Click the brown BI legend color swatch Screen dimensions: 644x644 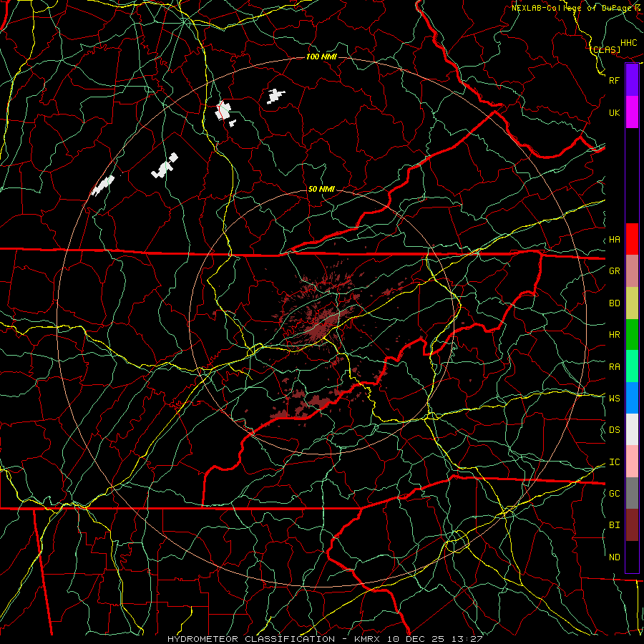tap(632, 525)
